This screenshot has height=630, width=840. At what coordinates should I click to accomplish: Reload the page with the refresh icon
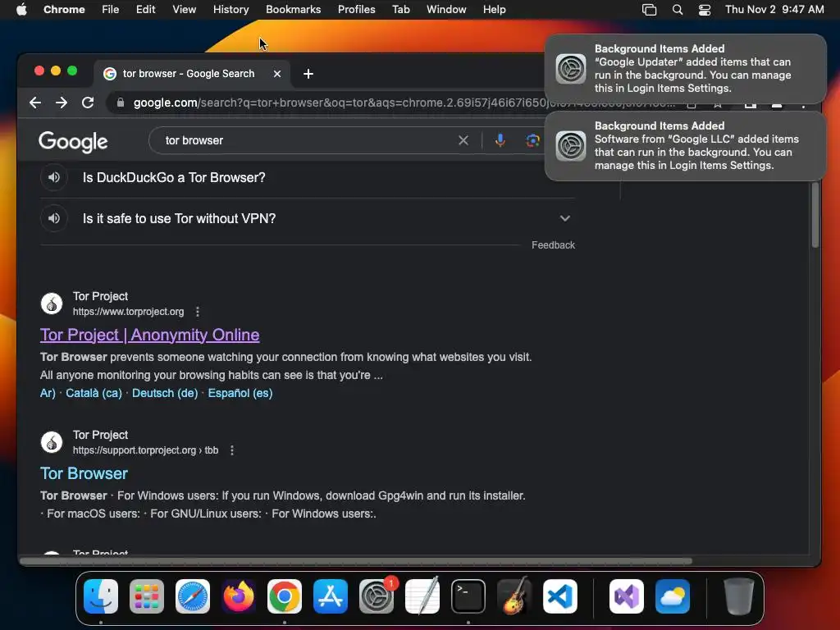pos(88,103)
